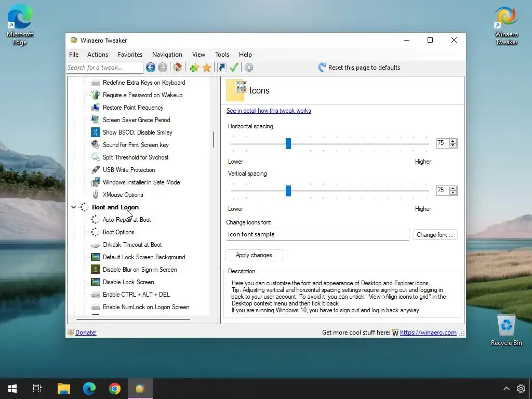The height and width of the screenshot is (399, 532).
Task: Click the Require a Password on Wakeup icon
Action: click(x=96, y=95)
